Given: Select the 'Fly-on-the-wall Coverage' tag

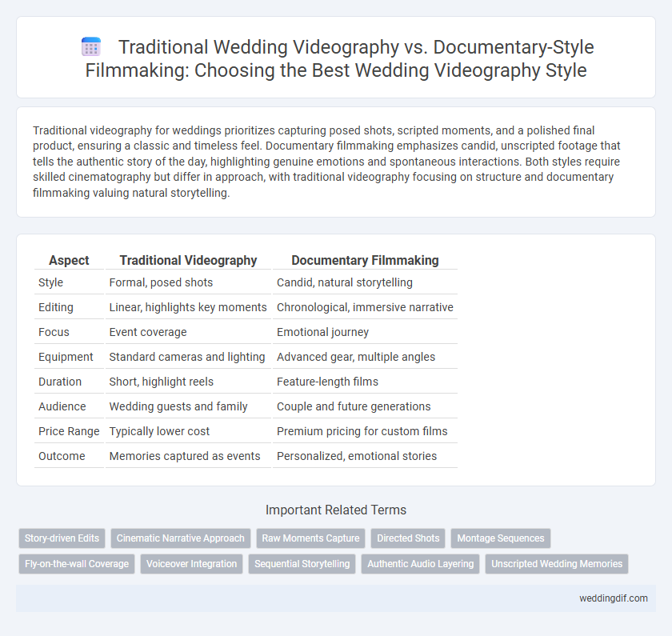Looking at the screenshot, I should tap(77, 564).
